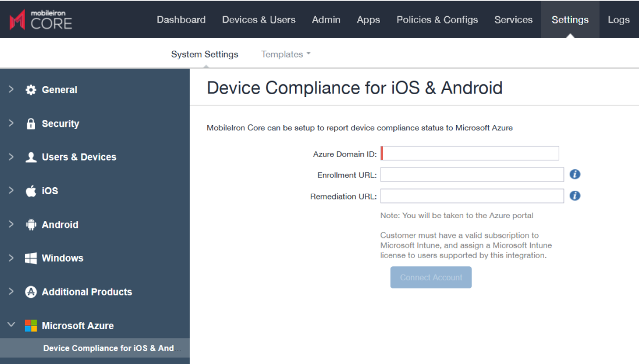
Task: Expand the General section chevron
Action: click(x=11, y=89)
